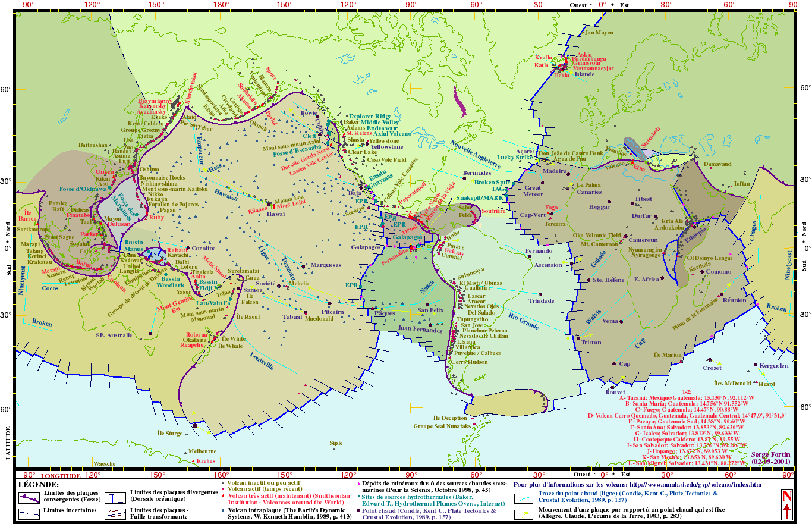
Task: Click the 'Pinatubo' label
Action: pyautogui.click(x=79, y=215)
